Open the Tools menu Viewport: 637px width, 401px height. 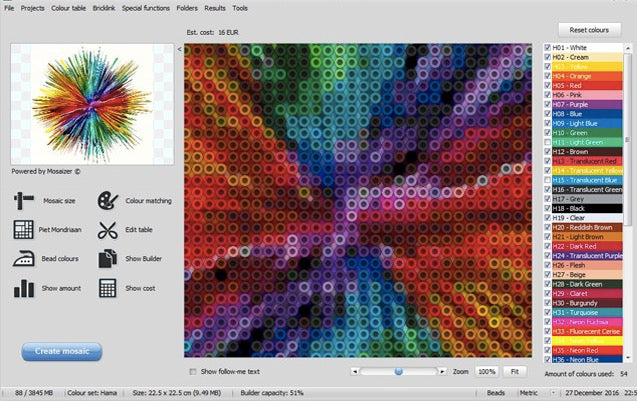(x=240, y=8)
